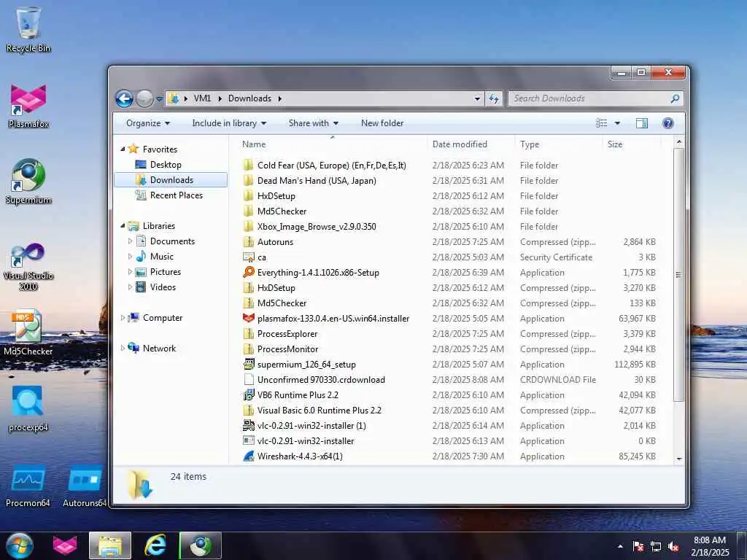The image size is (747, 560).
Task: Expand the Music library node
Action: [x=130, y=256]
